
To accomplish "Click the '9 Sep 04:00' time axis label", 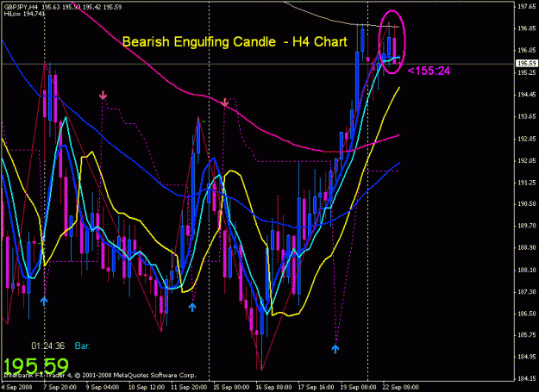I will pyautogui.click(x=103, y=387).
